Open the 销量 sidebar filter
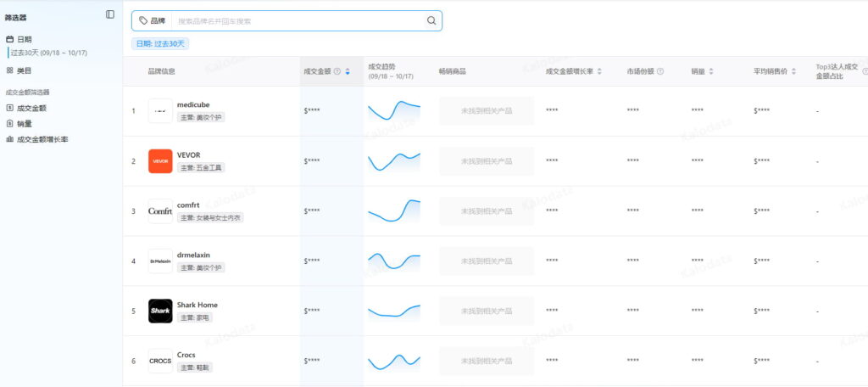868x387 pixels. pos(19,124)
